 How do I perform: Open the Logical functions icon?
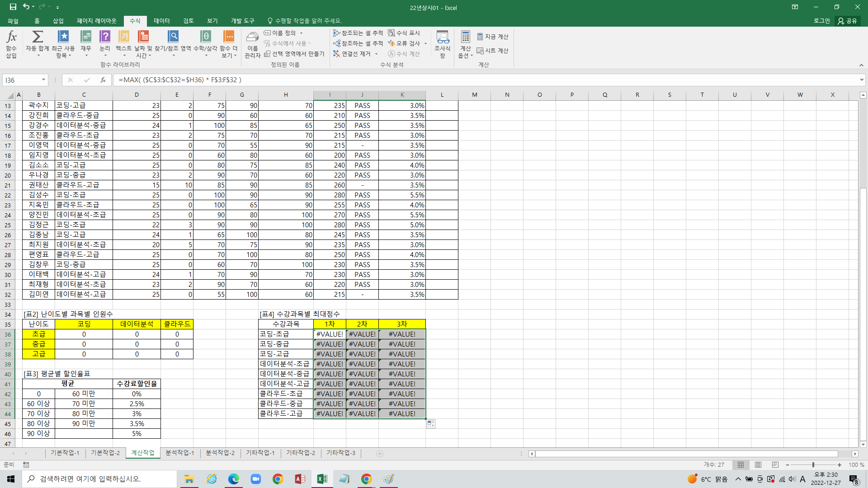pyautogui.click(x=105, y=37)
